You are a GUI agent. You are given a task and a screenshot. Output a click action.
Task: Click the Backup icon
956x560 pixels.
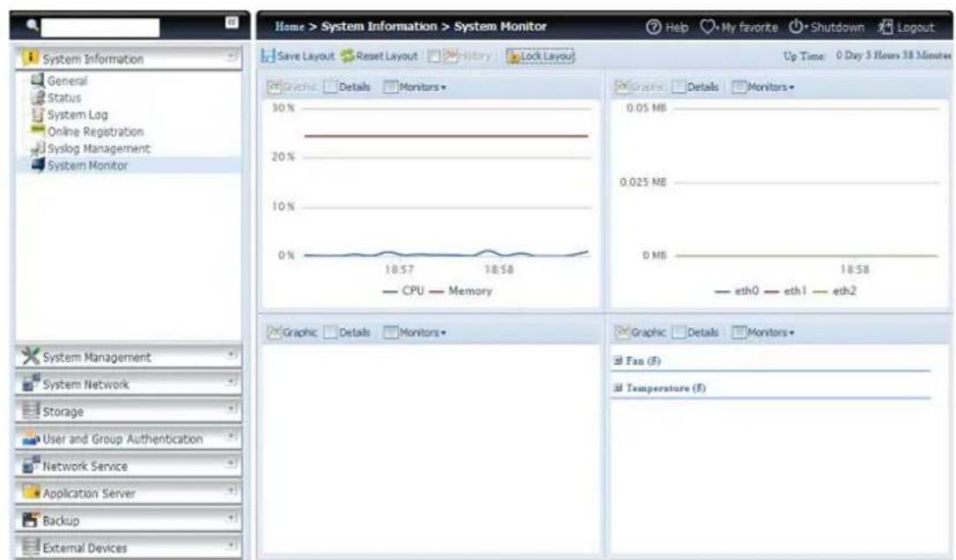point(30,519)
